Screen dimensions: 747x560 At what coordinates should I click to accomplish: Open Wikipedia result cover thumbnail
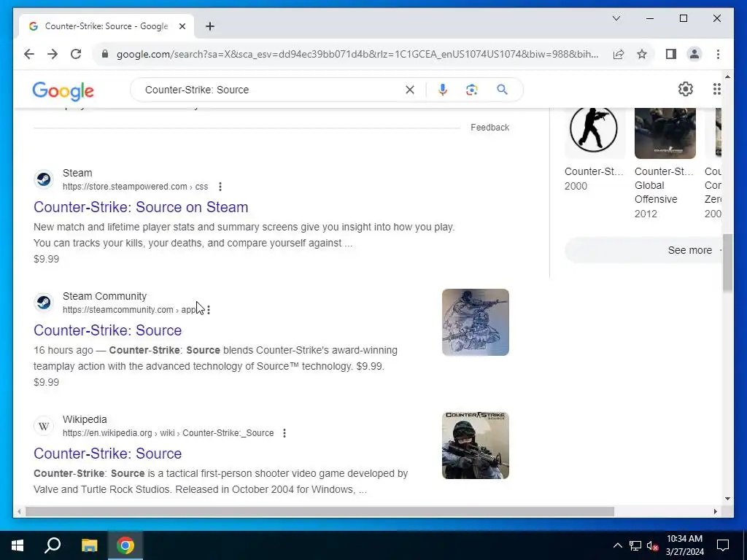(476, 446)
